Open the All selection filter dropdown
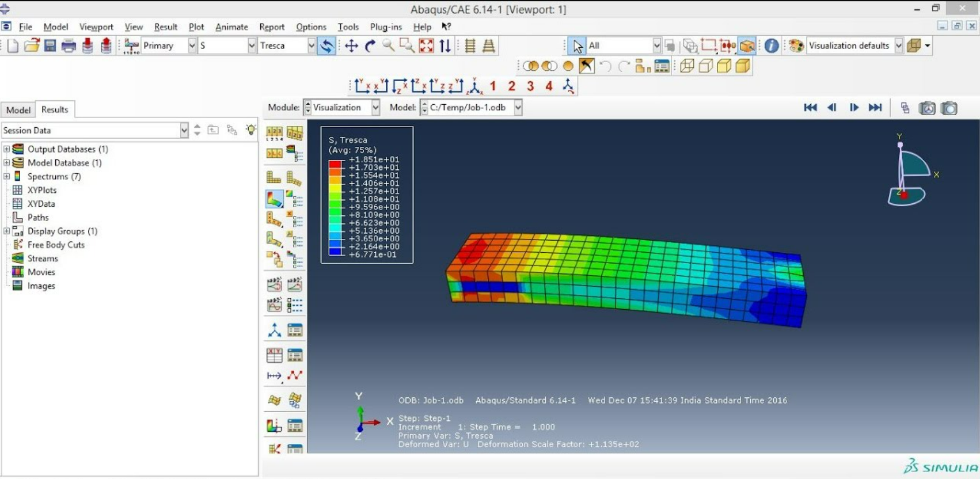Image resolution: width=980 pixels, height=479 pixels. point(656,45)
